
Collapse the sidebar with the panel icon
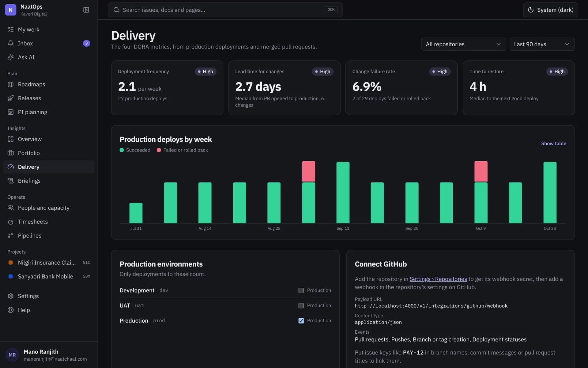click(86, 10)
